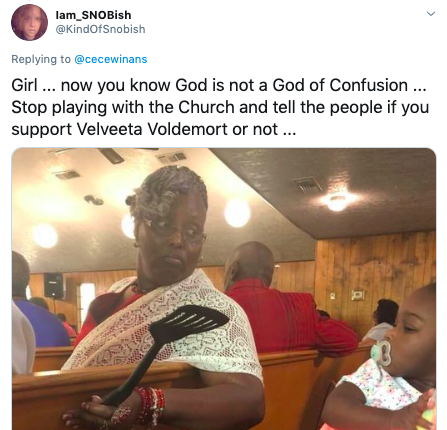Click the woman's red beaded bracelets

click(x=151, y=404)
